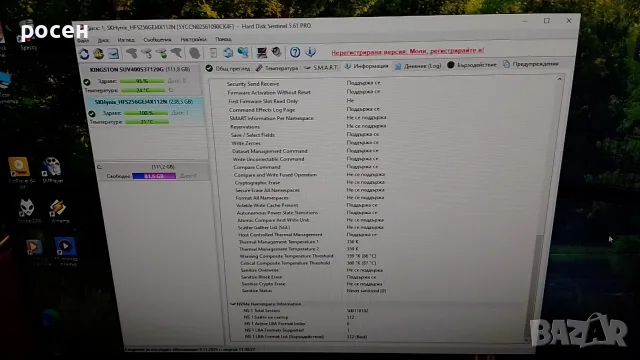Click the third toolbar icon with picture frame
Screen dimensions: 640x360
pos(113,53)
